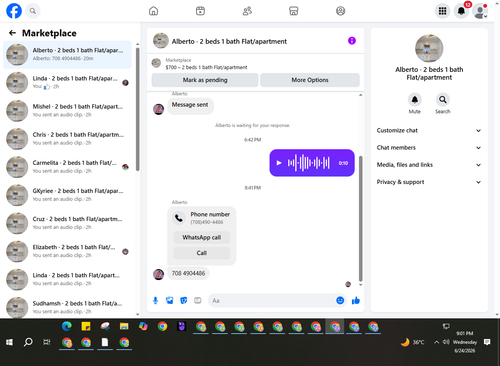
Task: Send a thumbs-up like
Action: 356,300
